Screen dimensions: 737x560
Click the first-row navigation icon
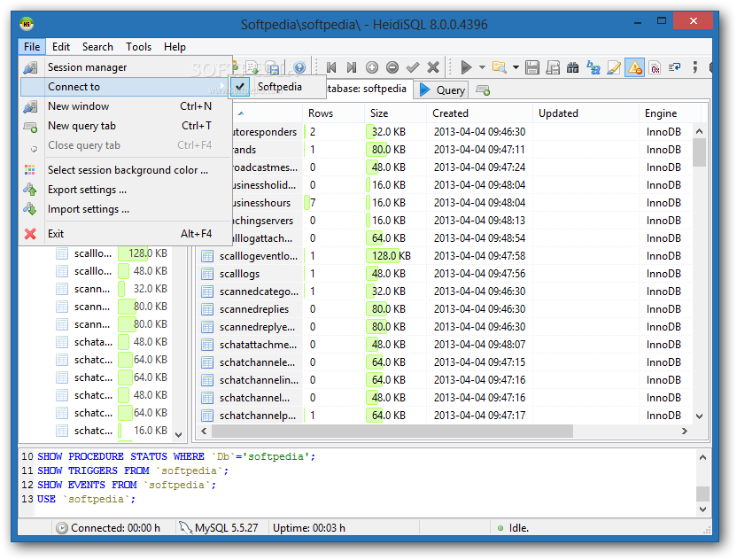331,67
